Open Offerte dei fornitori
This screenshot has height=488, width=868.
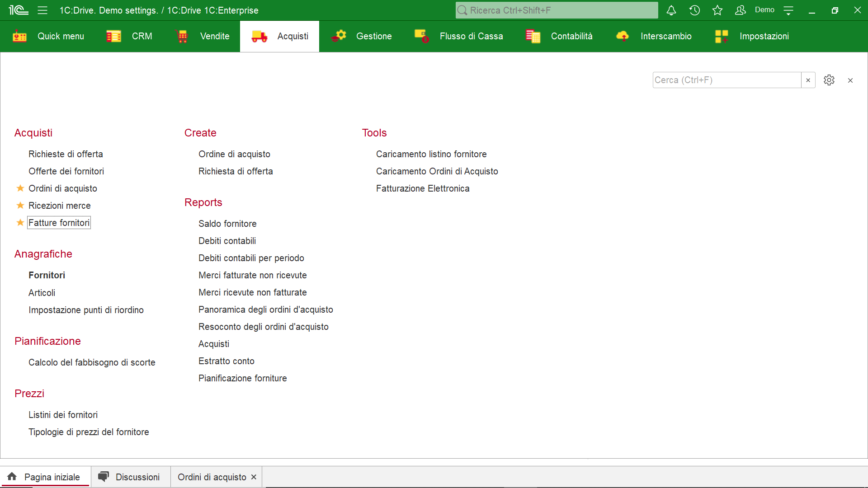coord(66,171)
